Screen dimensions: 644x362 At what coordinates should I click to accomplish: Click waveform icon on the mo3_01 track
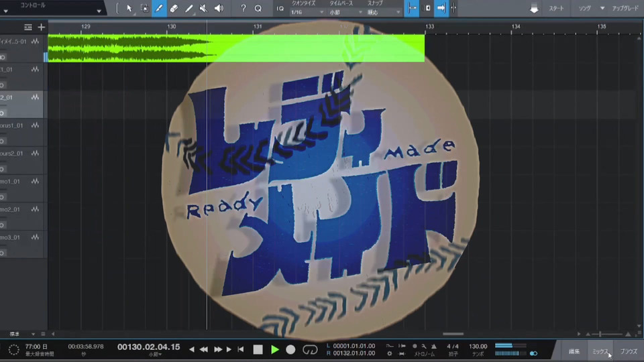tap(36, 237)
